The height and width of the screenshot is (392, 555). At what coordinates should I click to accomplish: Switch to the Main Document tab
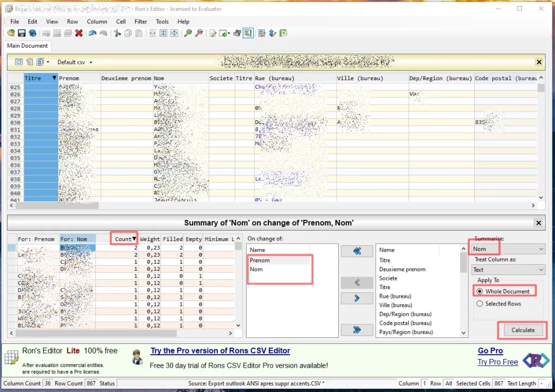pyautogui.click(x=27, y=45)
